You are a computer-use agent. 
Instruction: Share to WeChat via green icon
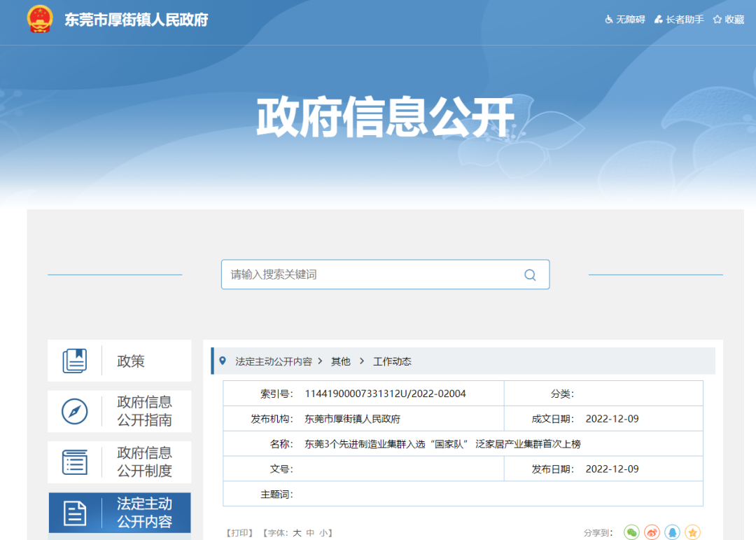[x=631, y=532]
